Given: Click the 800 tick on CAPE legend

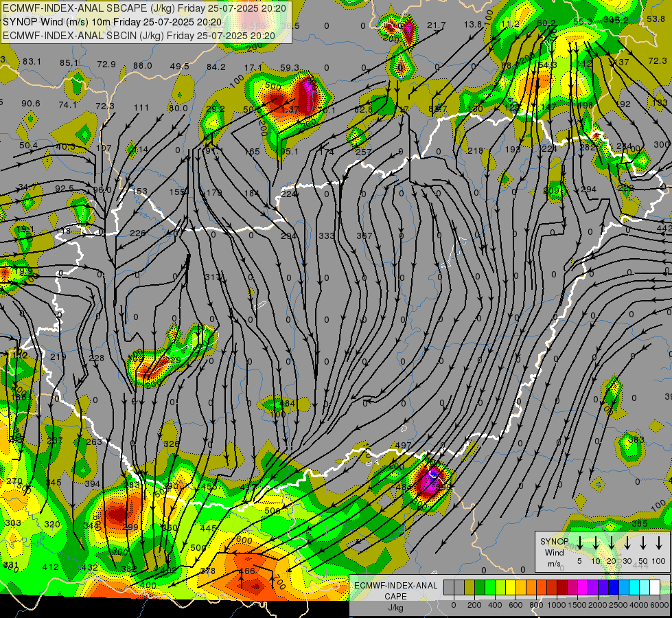Looking at the screenshot, I should 536,605.
